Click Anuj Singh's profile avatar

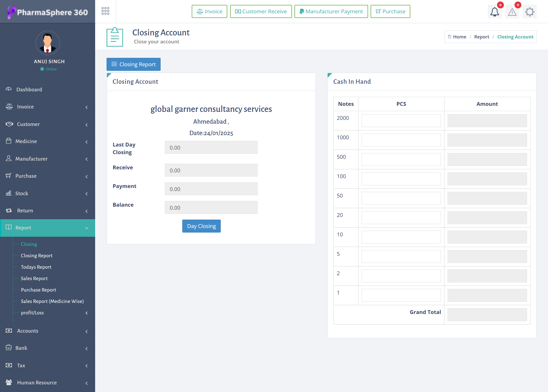click(x=48, y=43)
